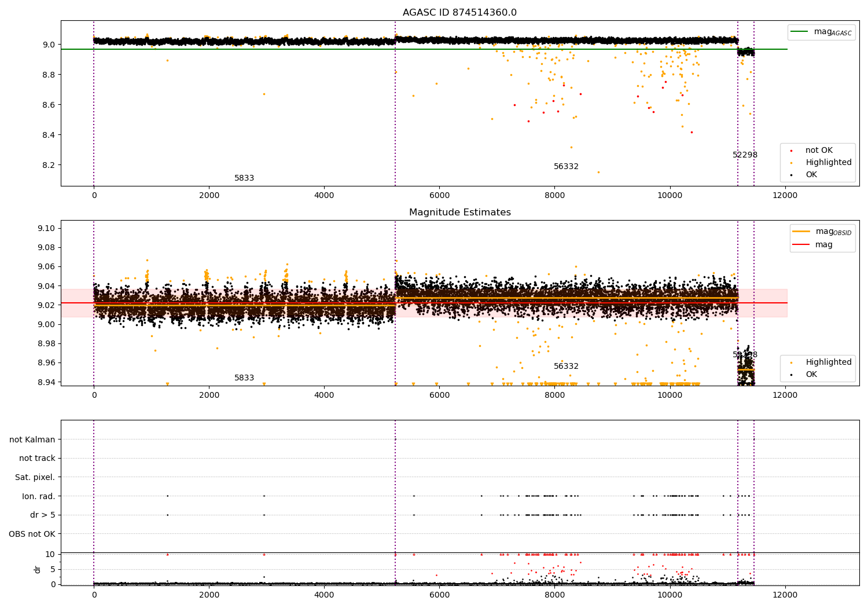Screen dimensions: 868x608
Task: Click obsid label '56332' in the Magnitude Estimates panel
Action: tap(566, 367)
